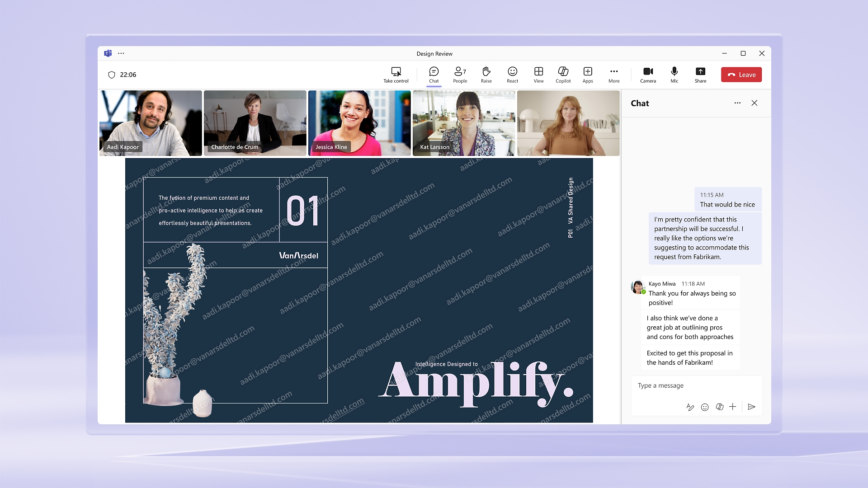Leave the meeting

coord(741,75)
